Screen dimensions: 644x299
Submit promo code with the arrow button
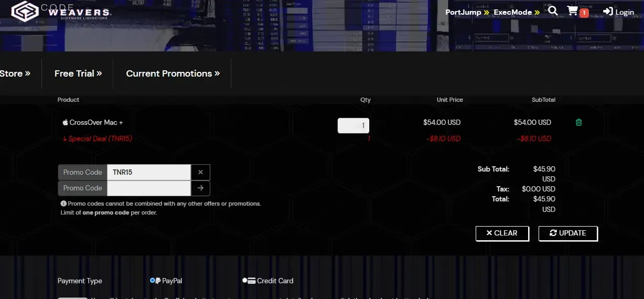200,188
